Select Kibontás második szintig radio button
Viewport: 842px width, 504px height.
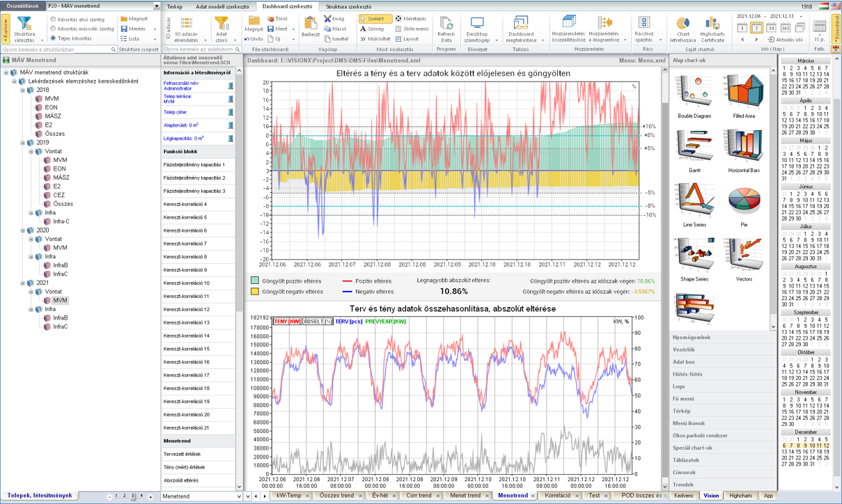coord(53,29)
